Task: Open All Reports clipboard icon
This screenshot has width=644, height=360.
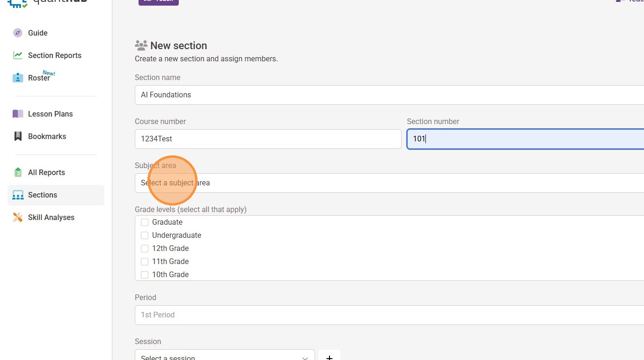Action: tap(18, 172)
